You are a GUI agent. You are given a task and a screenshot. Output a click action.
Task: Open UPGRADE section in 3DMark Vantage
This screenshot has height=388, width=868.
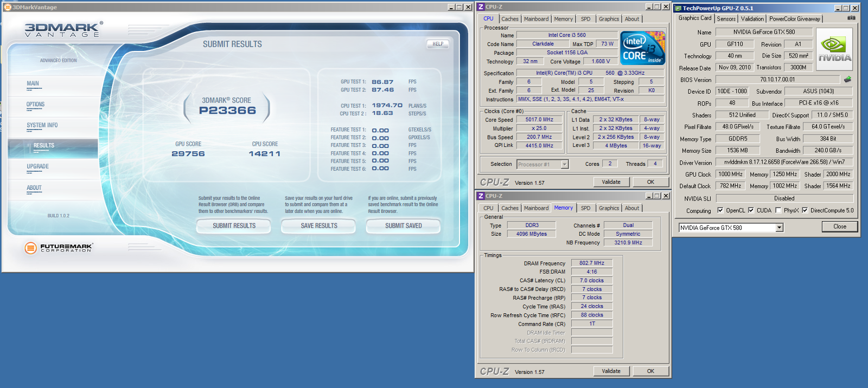(x=37, y=166)
